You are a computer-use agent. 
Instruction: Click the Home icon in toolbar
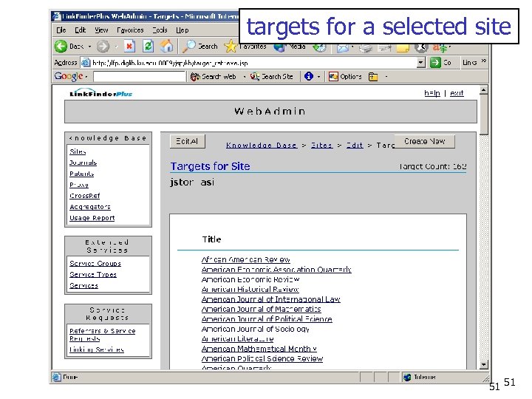point(166,46)
